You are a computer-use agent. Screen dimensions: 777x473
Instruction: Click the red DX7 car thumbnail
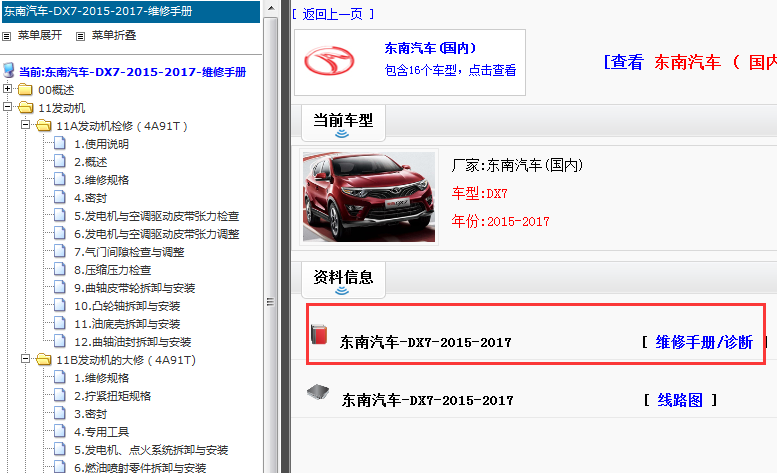click(x=369, y=197)
